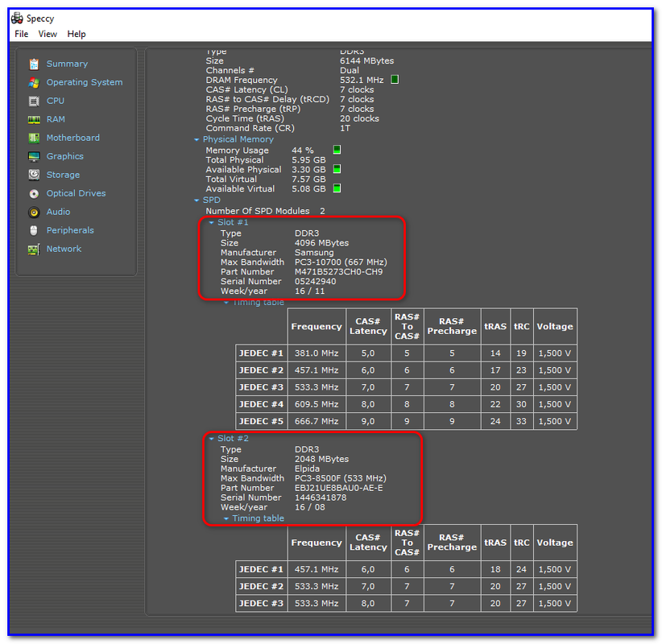Click the 6144 MBytes size value
Image resolution: width=662 pixels, height=644 pixels.
click(367, 60)
